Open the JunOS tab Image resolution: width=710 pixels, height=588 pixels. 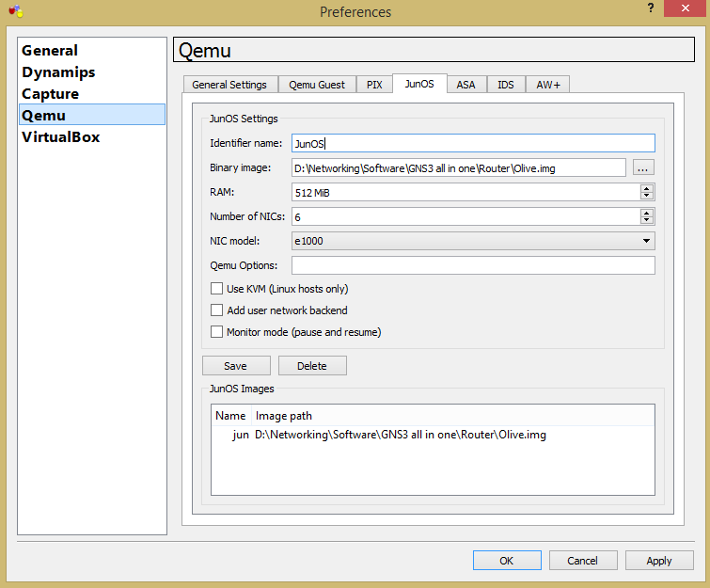(419, 84)
